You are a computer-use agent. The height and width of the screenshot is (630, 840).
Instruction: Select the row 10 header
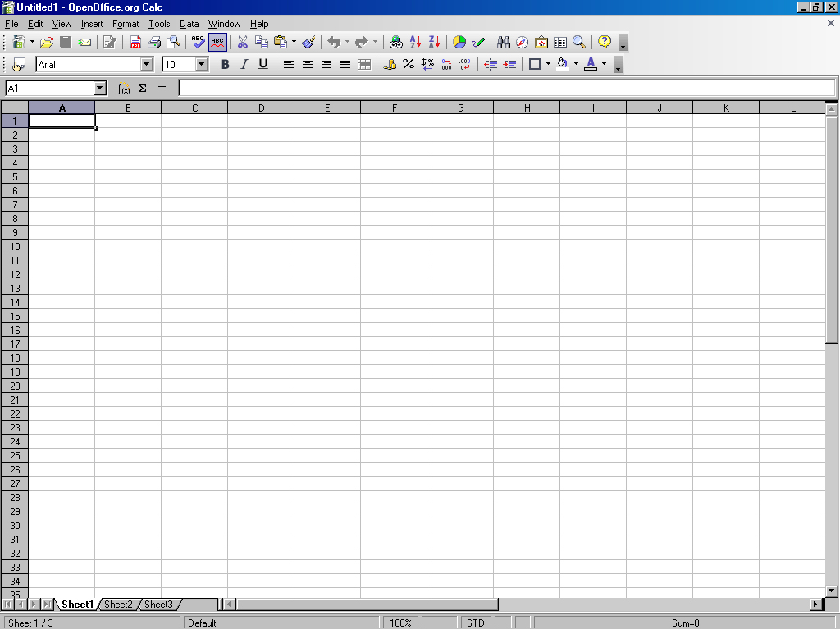pyautogui.click(x=15, y=246)
